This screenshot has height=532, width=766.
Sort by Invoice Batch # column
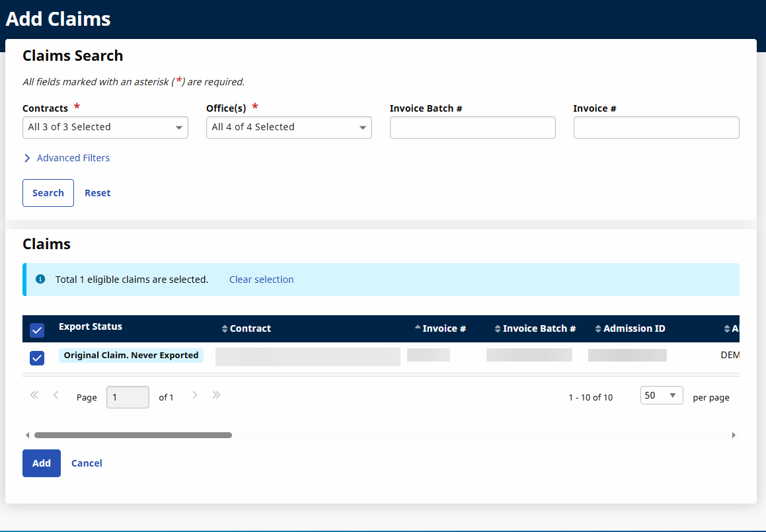pos(535,328)
